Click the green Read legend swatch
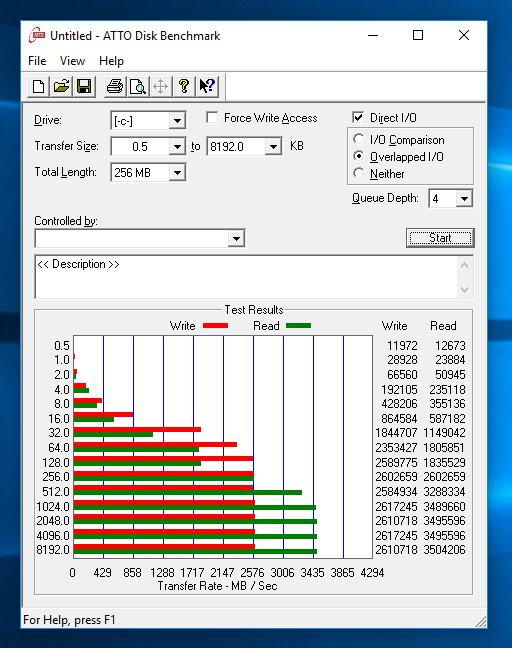Image resolution: width=512 pixels, height=648 pixels. [298, 326]
